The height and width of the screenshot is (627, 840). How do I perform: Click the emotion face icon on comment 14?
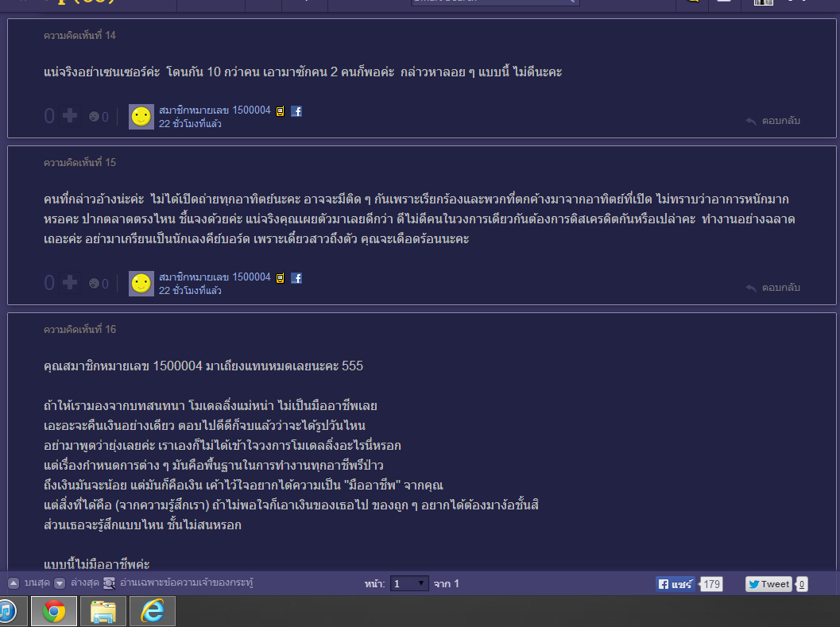coord(94,116)
